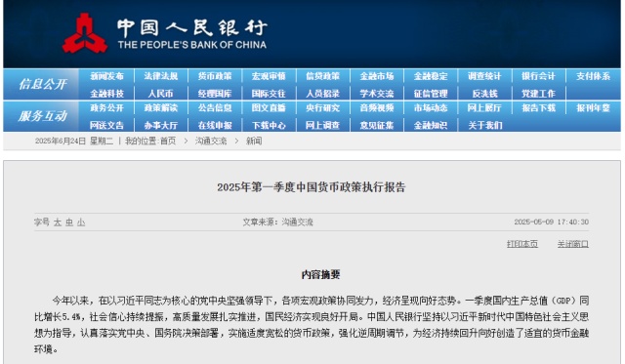625x364 pixels.
Task: Set font size to 大
Action: tap(58, 222)
